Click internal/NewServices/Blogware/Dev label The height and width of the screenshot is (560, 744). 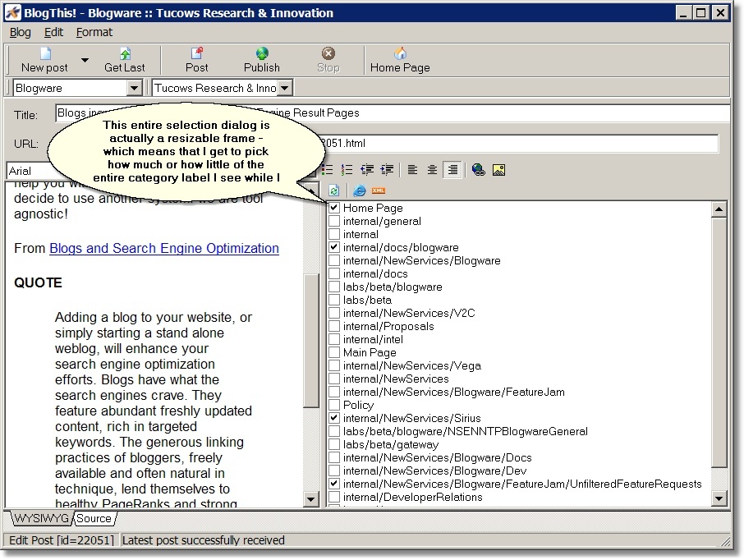pos(434,470)
